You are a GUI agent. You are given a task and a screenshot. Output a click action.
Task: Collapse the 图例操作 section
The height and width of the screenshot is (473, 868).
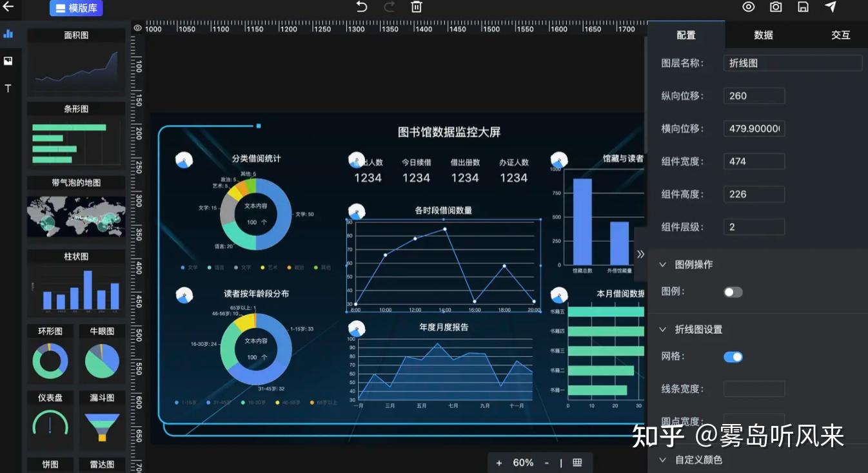662,264
